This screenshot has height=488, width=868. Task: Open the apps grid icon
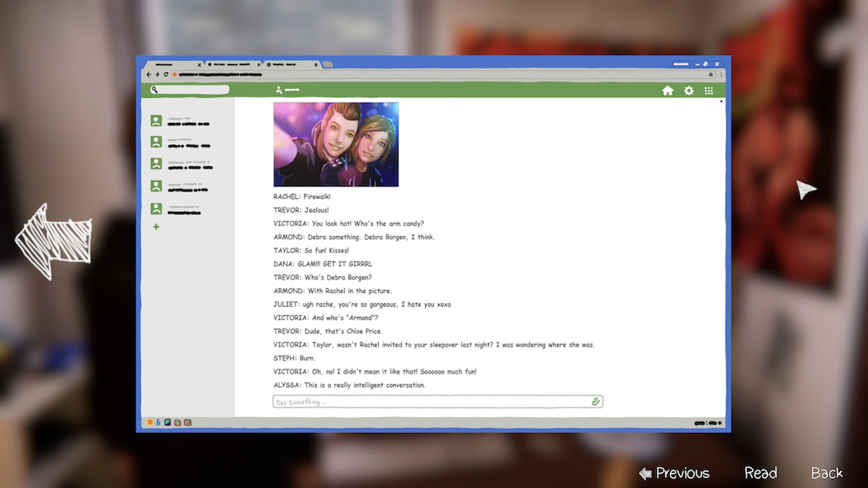point(709,91)
